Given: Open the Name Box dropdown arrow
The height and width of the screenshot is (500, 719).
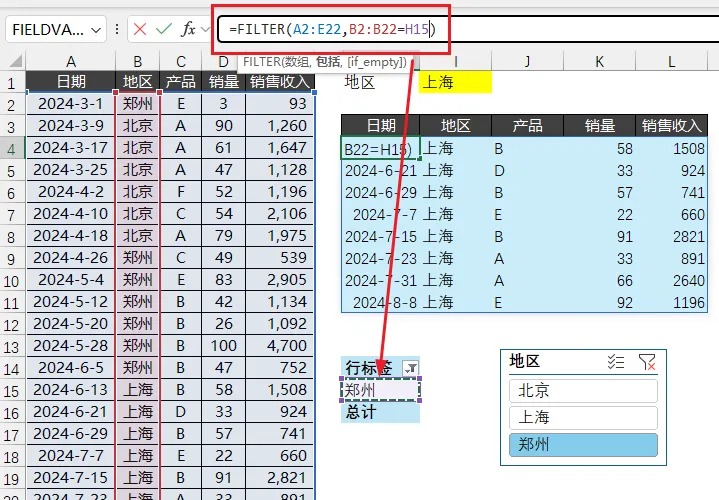Looking at the screenshot, I should coord(96,30).
